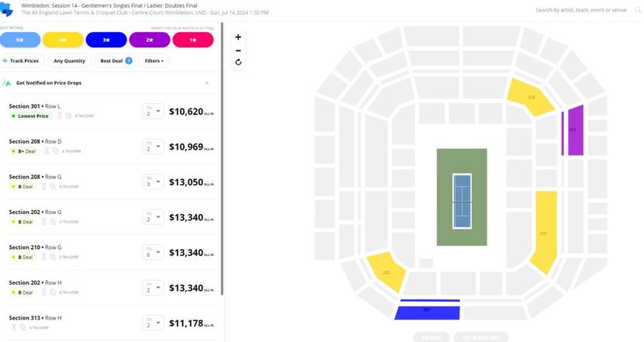This screenshot has width=644, height=342.
Task: Zoom in on the seat map
Action: 238,37
